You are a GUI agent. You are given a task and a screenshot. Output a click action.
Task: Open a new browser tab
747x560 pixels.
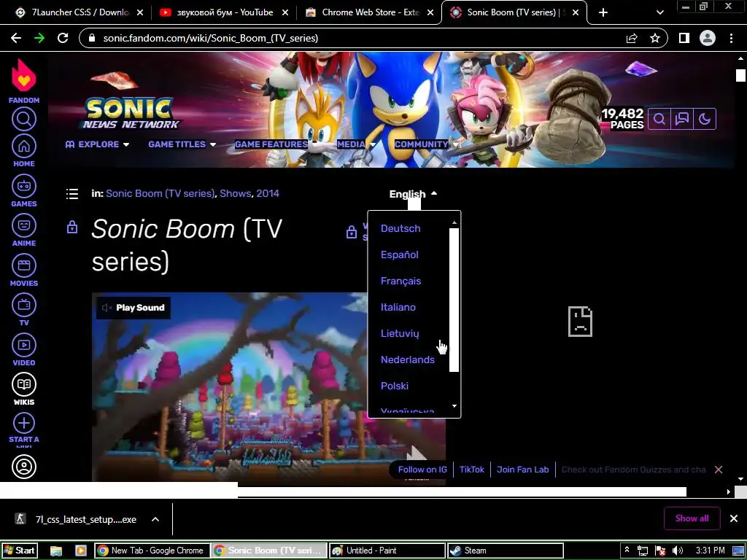[x=603, y=12]
